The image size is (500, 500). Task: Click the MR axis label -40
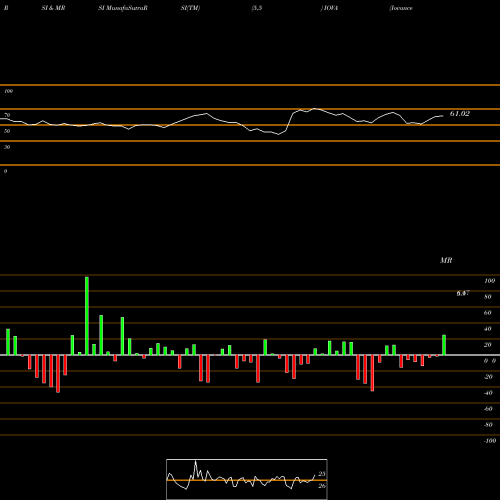coord(488,393)
